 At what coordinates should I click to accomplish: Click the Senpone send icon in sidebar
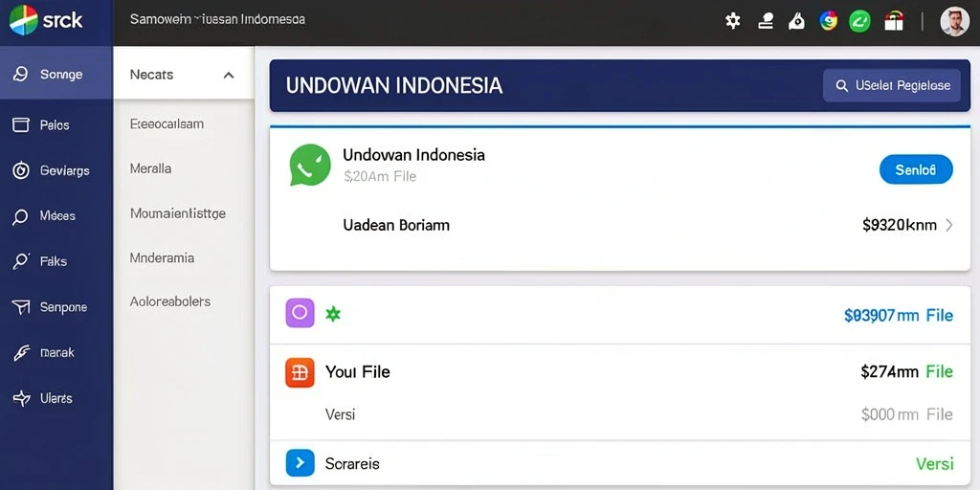[21, 307]
